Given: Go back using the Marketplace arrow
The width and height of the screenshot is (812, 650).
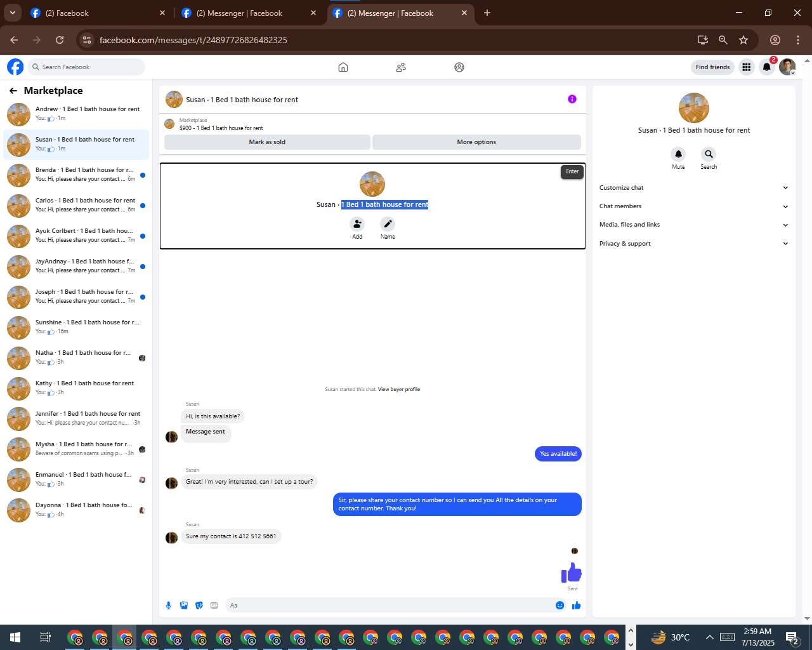Looking at the screenshot, I should (13, 91).
